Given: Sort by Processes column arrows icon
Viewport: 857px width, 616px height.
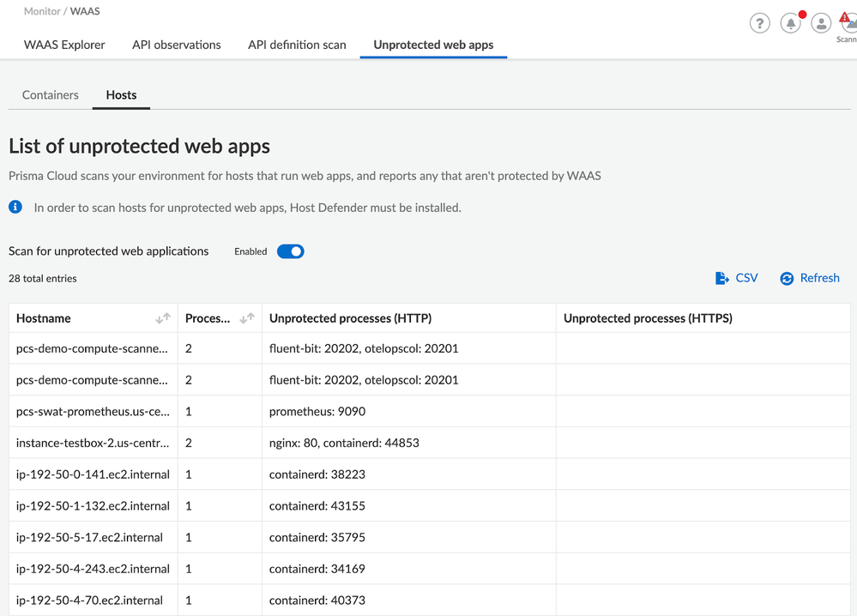Looking at the screenshot, I should [x=246, y=318].
